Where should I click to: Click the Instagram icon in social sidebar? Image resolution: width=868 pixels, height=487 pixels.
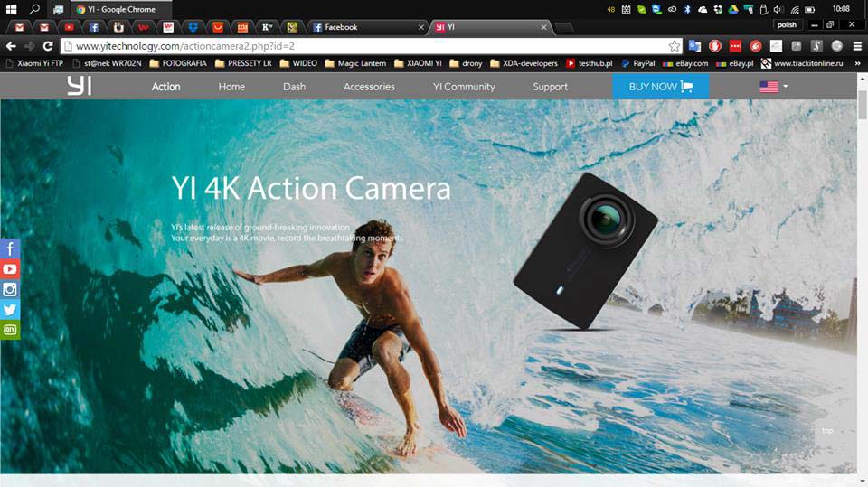[x=10, y=289]
